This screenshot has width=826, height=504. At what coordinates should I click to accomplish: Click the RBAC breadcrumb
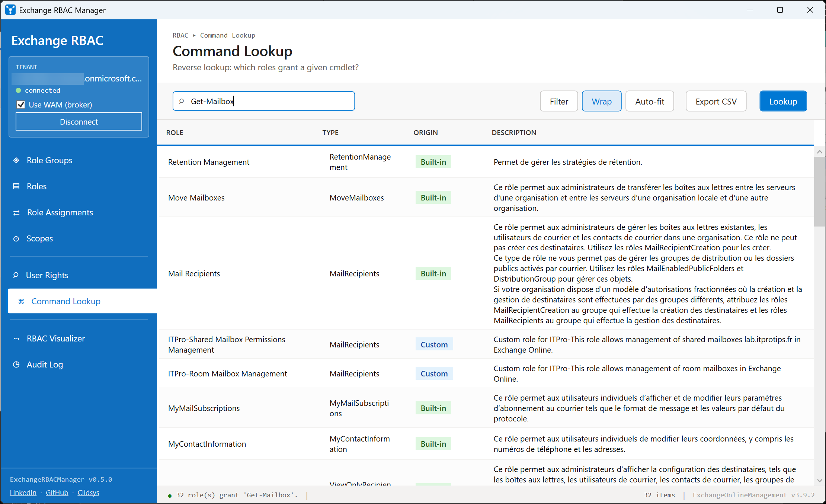point(180,35)
